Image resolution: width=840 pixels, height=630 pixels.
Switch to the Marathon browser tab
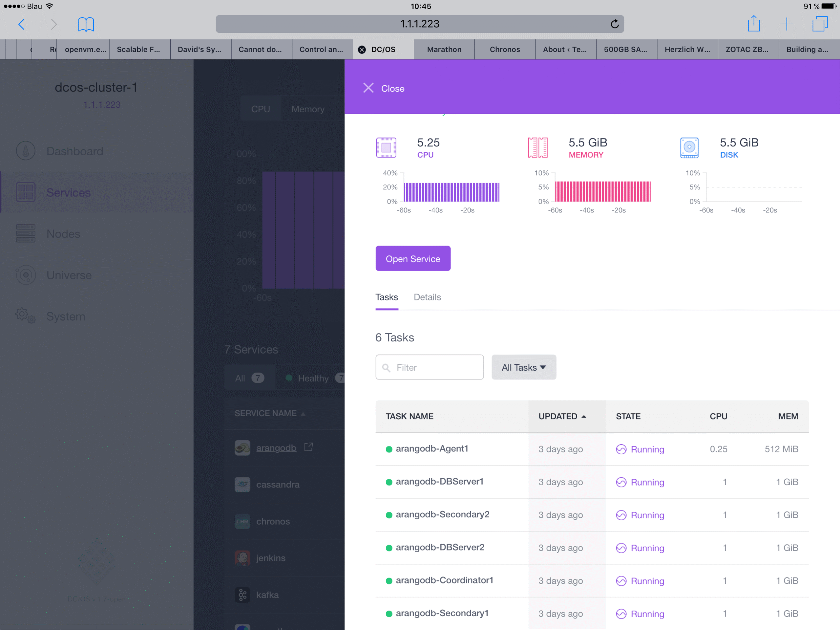point(444,49)
